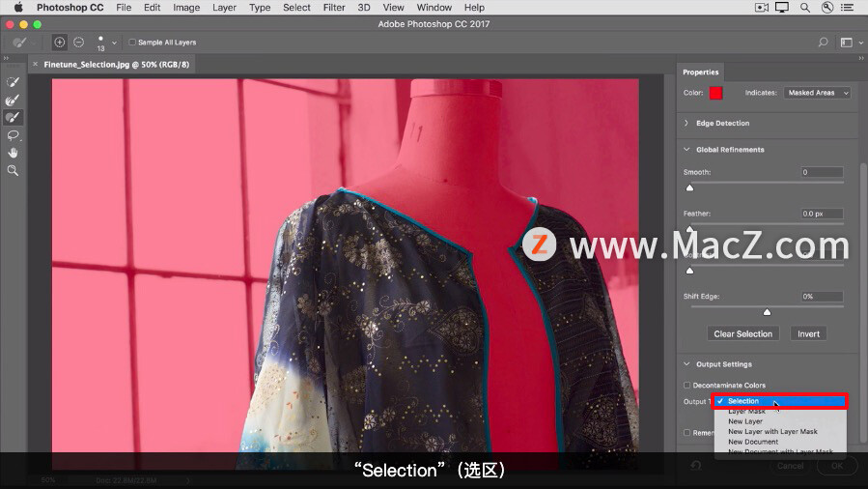The height and width of the screenshot is (489, 868).
Task: Enable Sample All Layers checkbox
Action: tap(132, 43)
